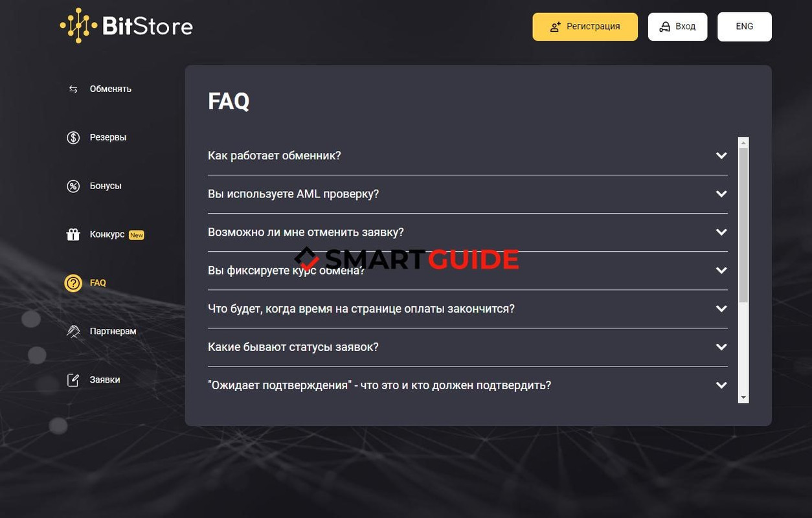The image size is (812, 518).
Task: Click the BitStore logo icon
Action: coord(78,26)
